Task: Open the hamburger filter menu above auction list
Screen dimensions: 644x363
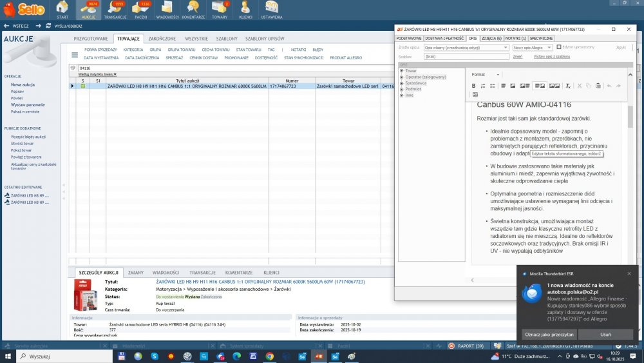Action: click(74, 55)
